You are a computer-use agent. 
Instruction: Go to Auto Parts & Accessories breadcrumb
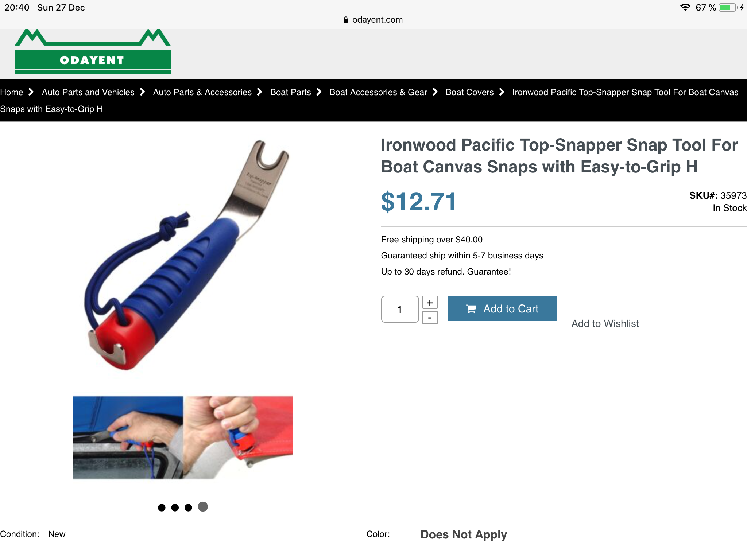(x=202, y=92)
